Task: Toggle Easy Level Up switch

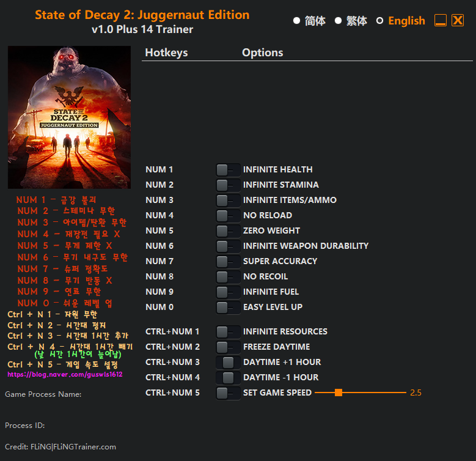Action: pyautogui.click(x=228, y=308)
